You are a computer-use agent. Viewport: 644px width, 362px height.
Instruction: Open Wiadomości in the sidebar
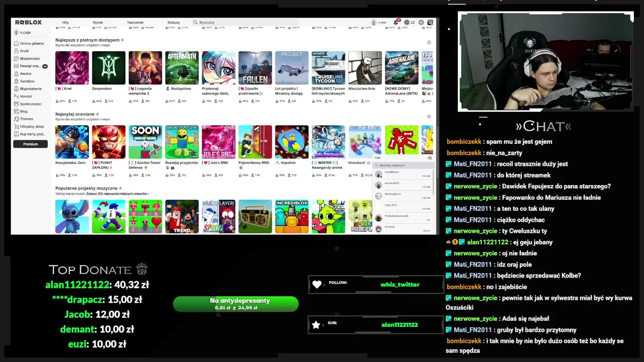pos(27,58)
